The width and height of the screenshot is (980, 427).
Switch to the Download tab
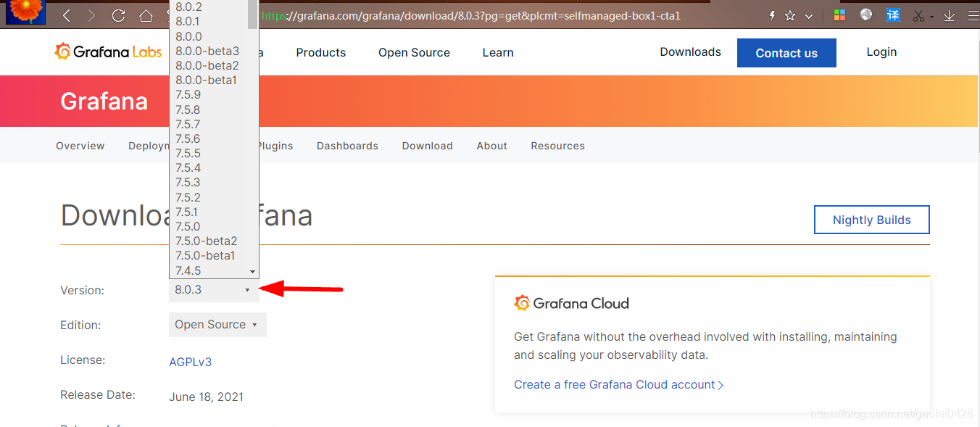pyautogui.click(x=427, y=146)
